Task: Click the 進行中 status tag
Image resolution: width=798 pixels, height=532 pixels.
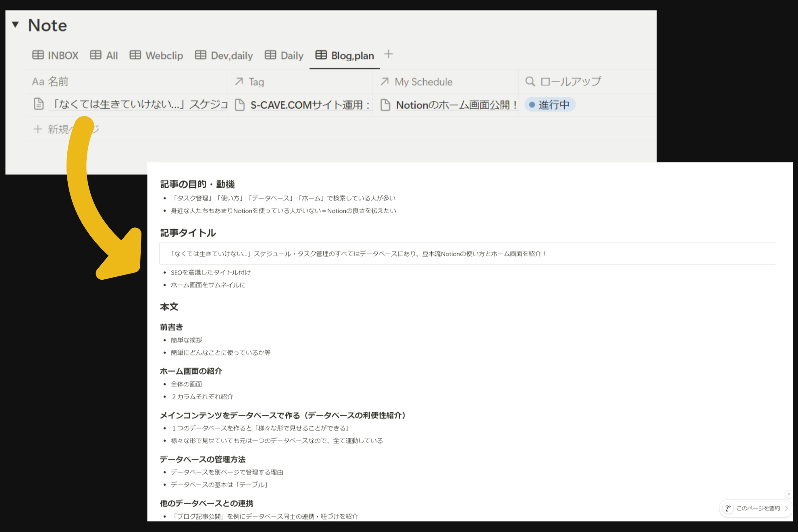Action: click(549, 104)
